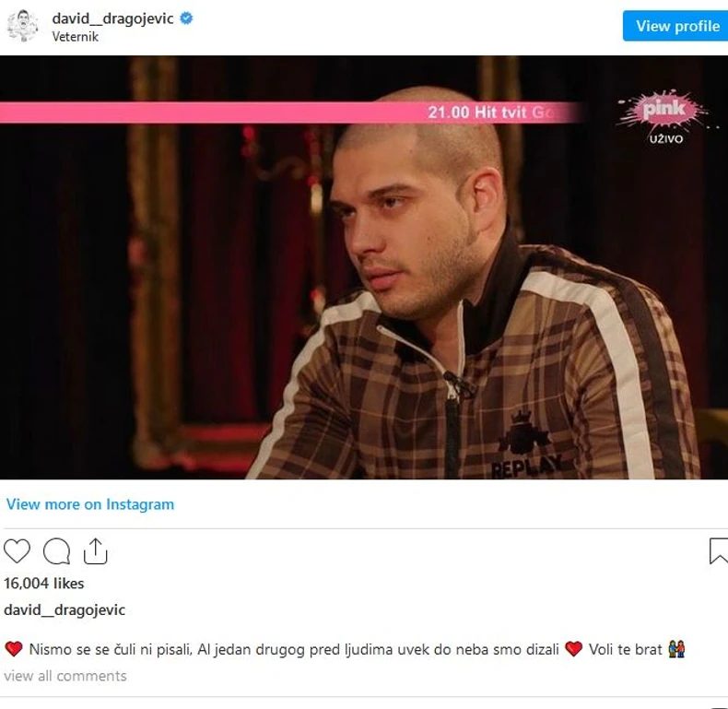Screen dimensions: 728x709
Task: Expand 'view all comments'
Action: pyautogui.click(x=65, y=676)
